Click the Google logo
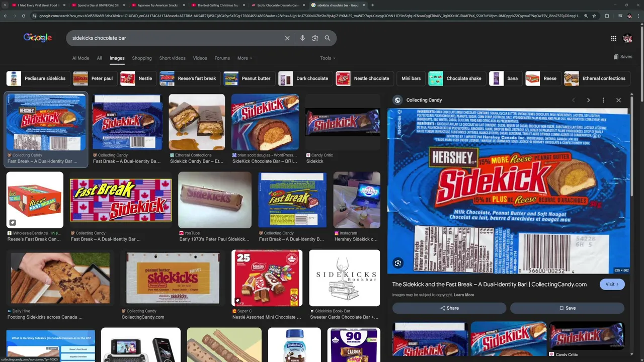644x362 pixels. pyautogui.click(x=38, y=38)
